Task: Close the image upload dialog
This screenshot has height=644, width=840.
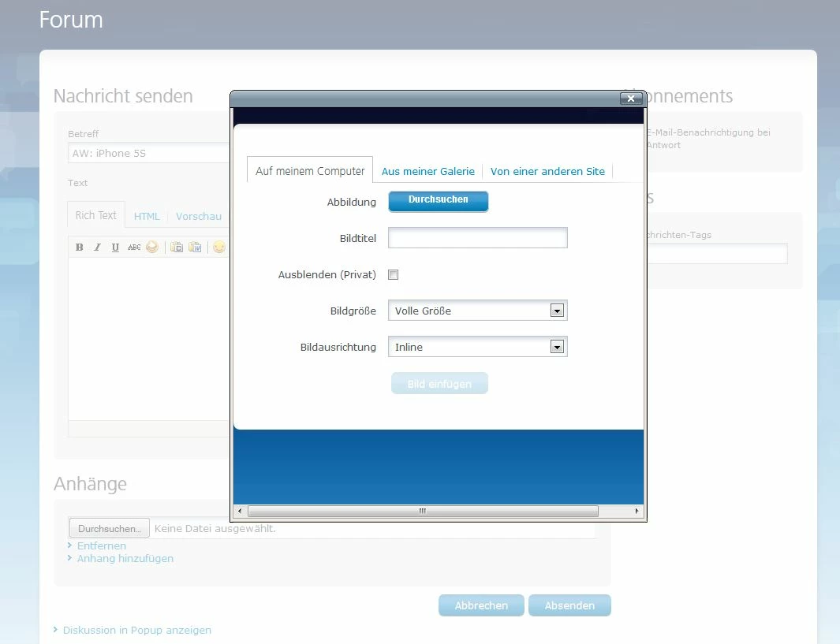Action: (631, 99)
